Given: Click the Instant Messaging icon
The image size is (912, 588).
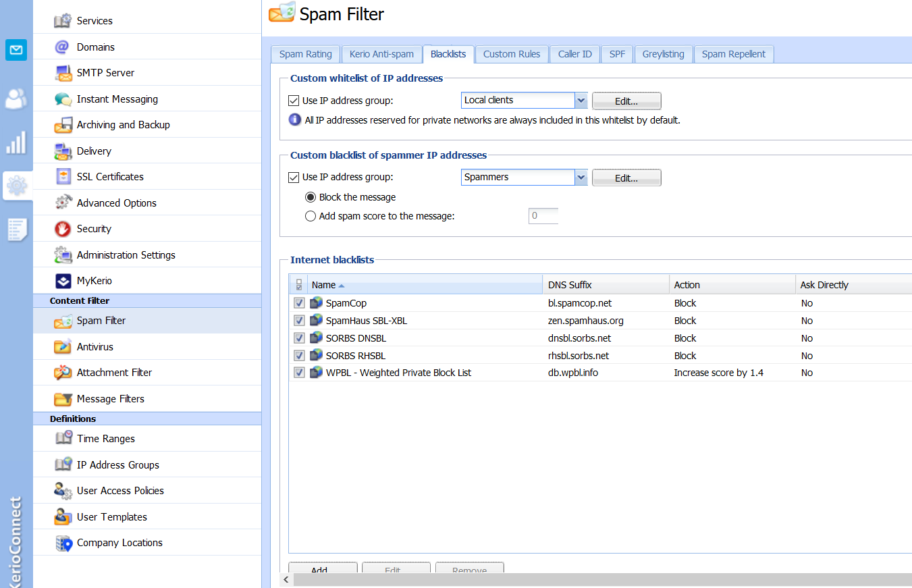Looking at the screenshot, I should tap(63, 99).
